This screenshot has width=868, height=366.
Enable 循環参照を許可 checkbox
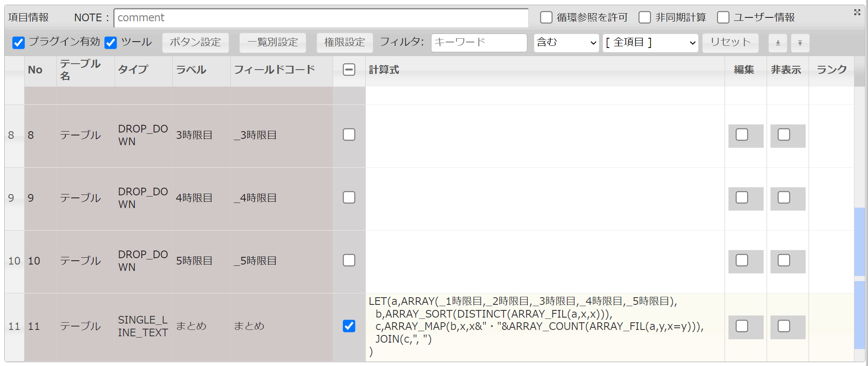click(x=546, y=17)
